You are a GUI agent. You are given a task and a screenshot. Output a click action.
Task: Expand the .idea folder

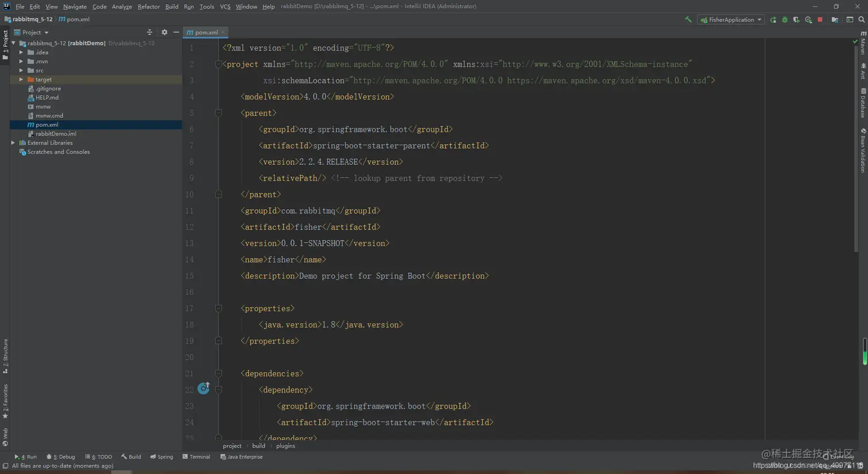(21, 52)
